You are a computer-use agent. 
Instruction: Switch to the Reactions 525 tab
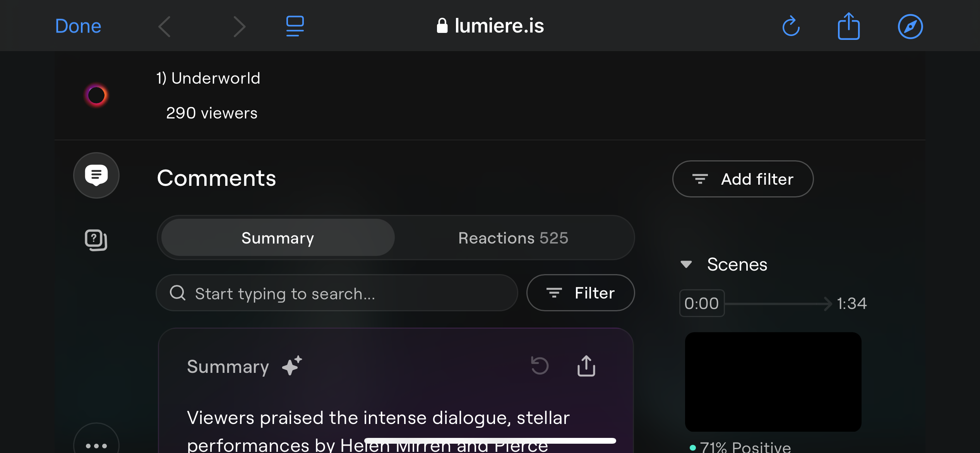[513, 238]
